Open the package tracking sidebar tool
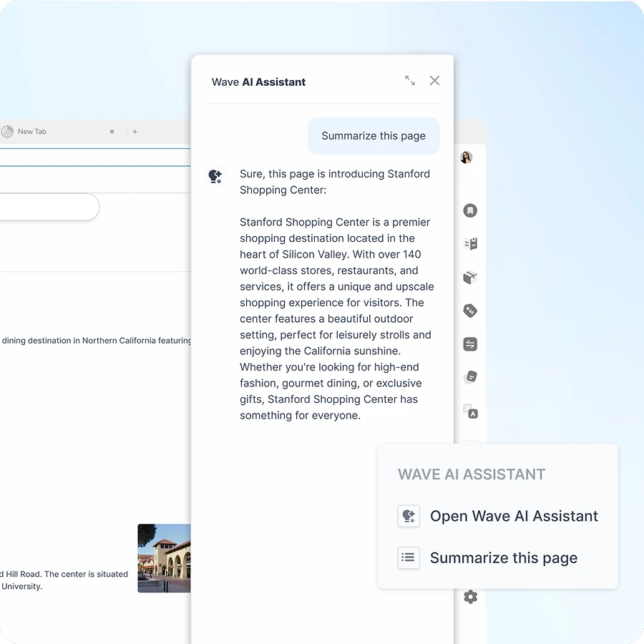 pyautogui.click(x=470, y=277)
